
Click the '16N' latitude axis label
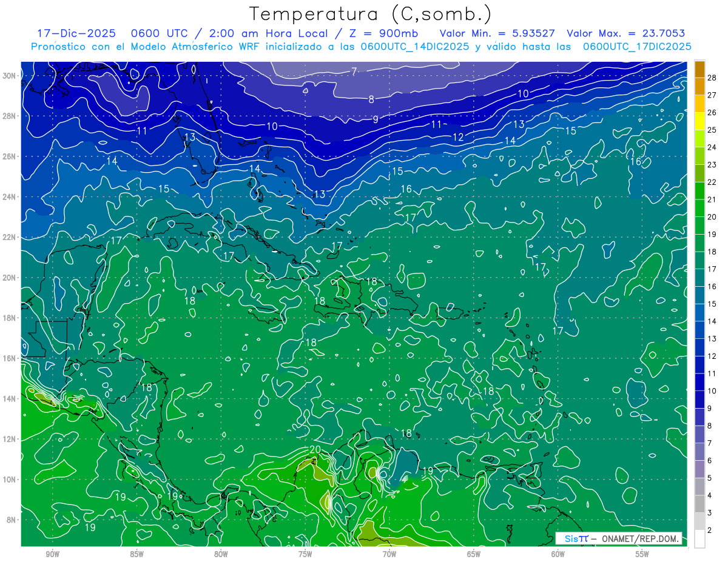10,358
